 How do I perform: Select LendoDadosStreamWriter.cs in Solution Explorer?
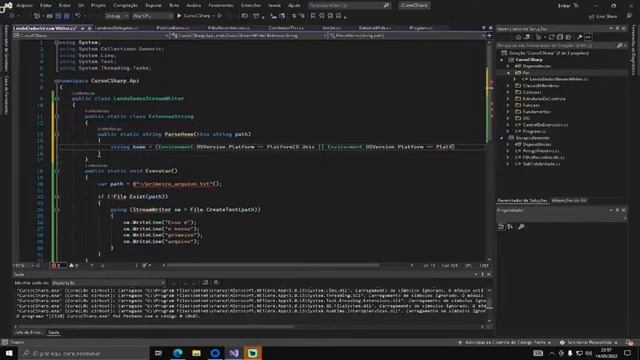coord(558,79)
